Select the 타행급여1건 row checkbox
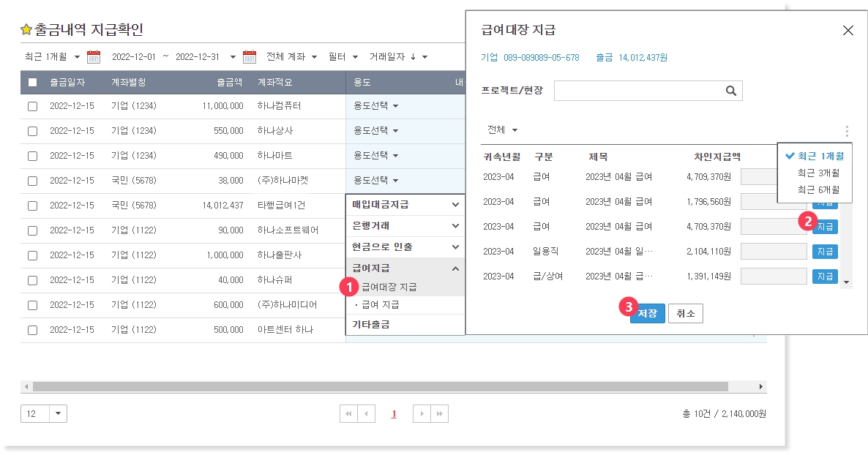This screenshot has height=455, width=868. [x=32, y=206]
